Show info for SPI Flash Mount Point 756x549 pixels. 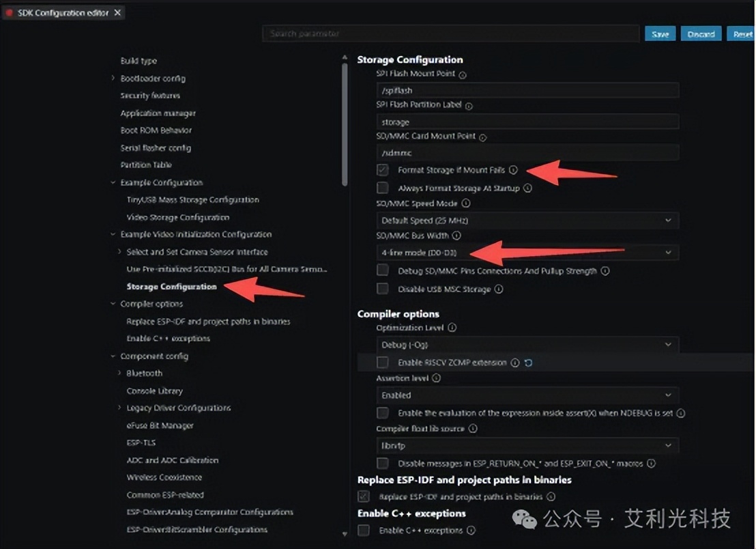(x=463, y=75)
